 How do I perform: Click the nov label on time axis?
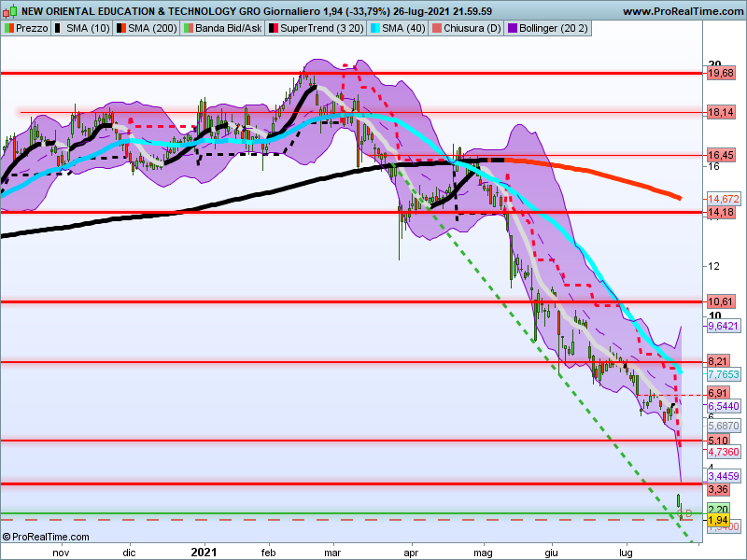[x=61, y=553]
